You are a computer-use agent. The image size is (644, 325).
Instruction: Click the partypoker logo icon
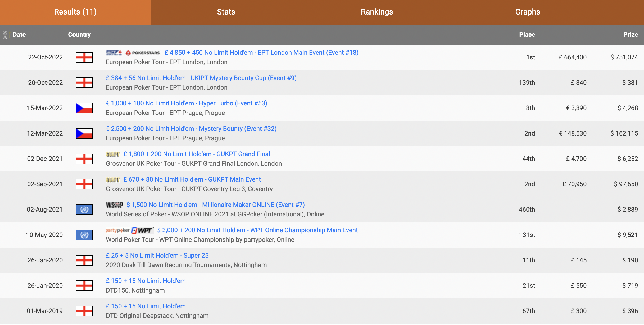point(117,230)
